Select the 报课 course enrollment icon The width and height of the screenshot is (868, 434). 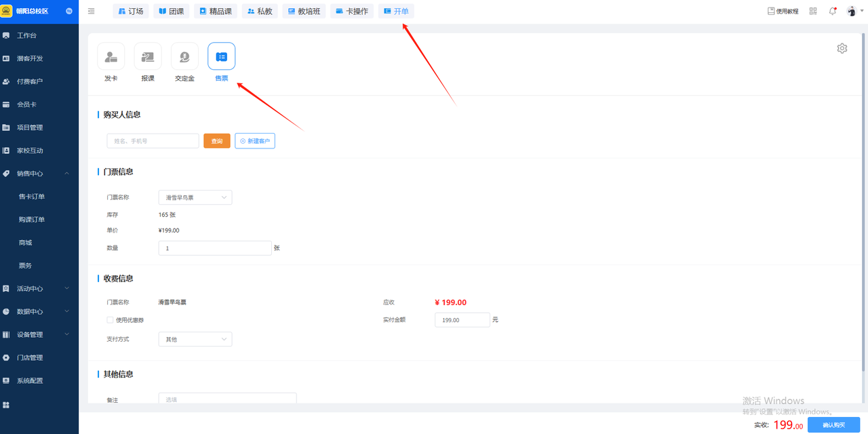pos(148,57)
